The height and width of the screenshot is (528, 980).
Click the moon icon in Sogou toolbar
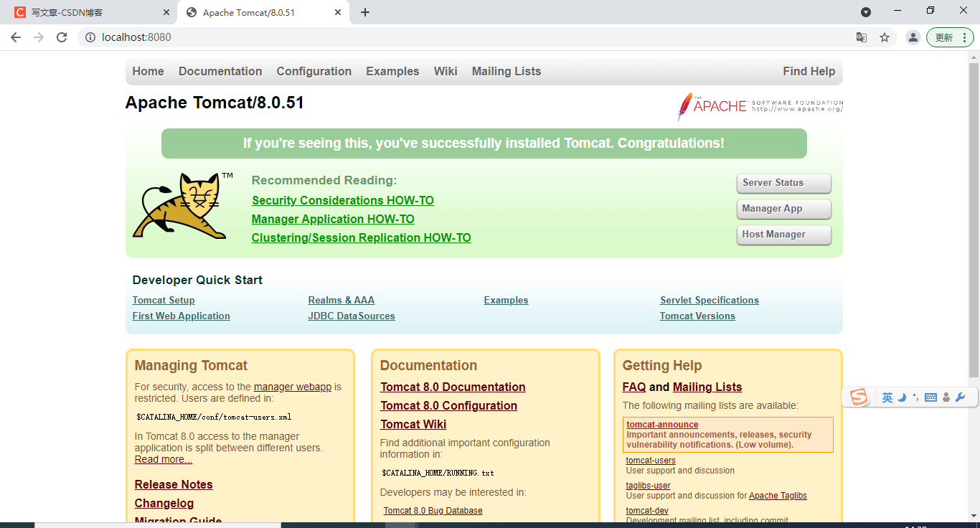903,397
